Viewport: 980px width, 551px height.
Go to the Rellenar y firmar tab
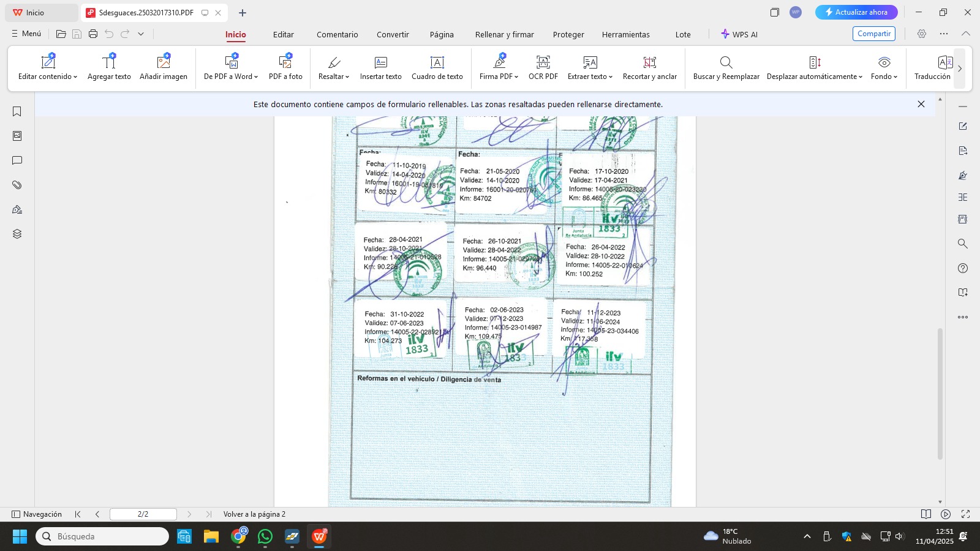click(x=505, y=34)
